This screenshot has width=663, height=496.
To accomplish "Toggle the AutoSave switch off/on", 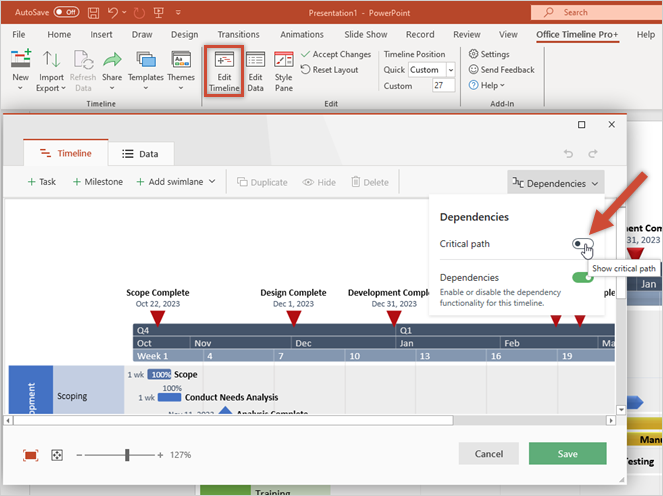I will (66, 12).
